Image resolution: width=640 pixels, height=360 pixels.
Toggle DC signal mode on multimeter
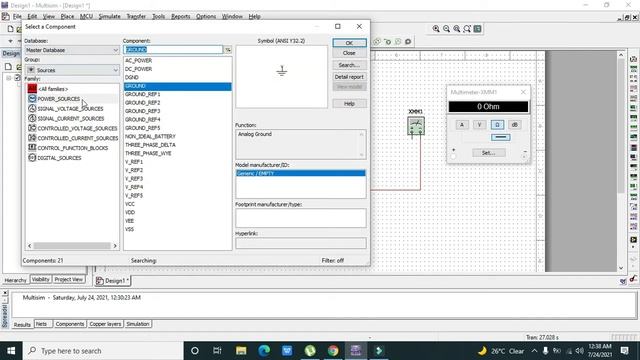pos(500,138)
